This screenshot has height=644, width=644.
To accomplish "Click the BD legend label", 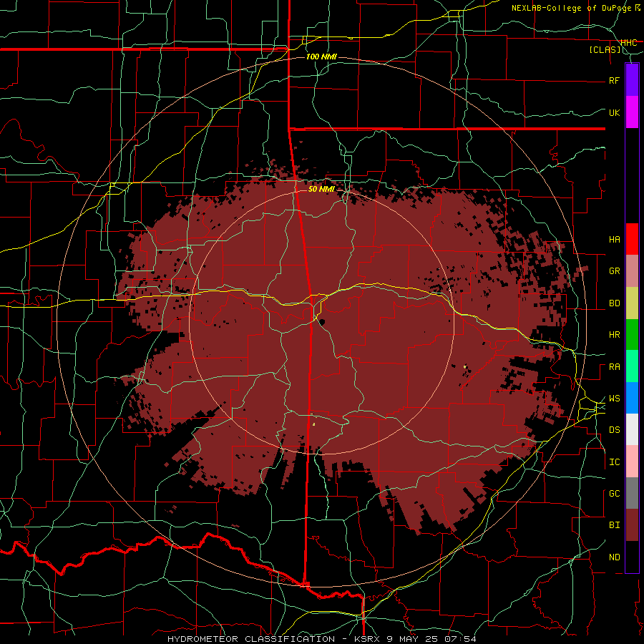I will pyautogui.click(x=614, y=303).
